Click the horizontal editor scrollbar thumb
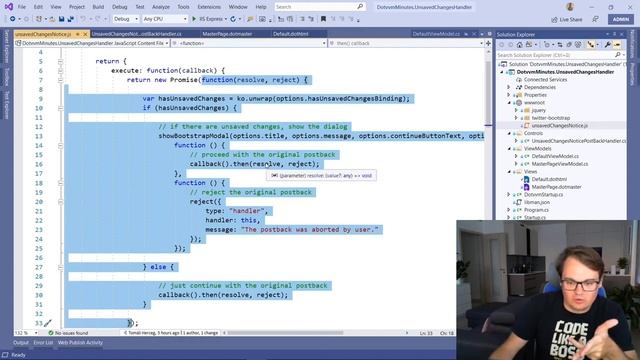640x360 pixels. pos(286,333)
